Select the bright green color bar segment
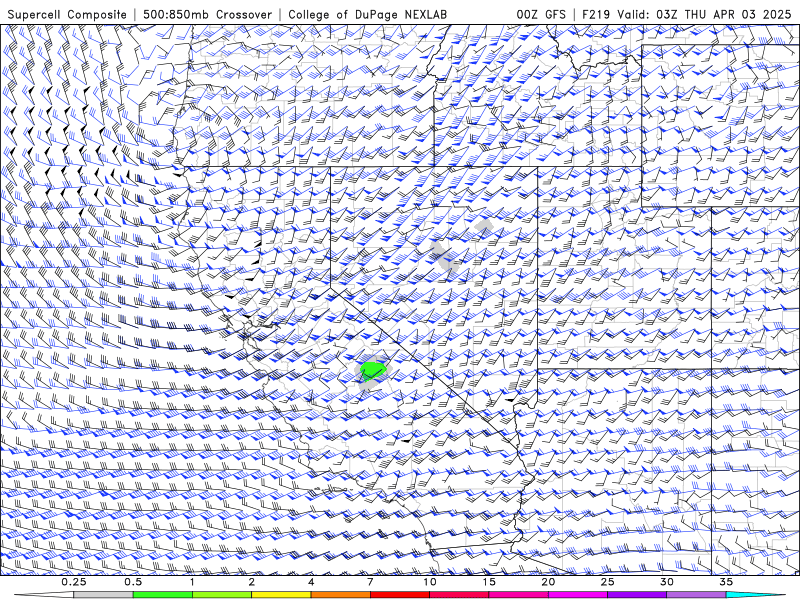This screenshot has width=800, height=600. (163, 595)
